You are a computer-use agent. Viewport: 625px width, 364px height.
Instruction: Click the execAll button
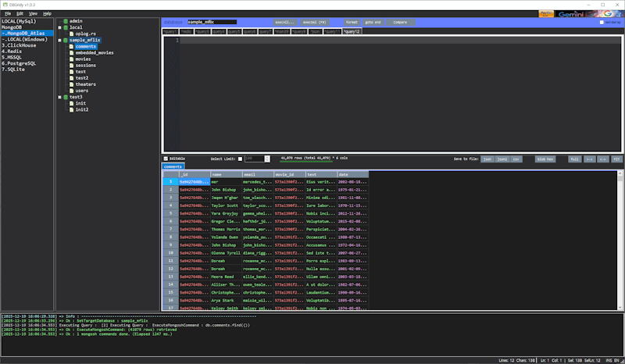click(x=284, y=23)
